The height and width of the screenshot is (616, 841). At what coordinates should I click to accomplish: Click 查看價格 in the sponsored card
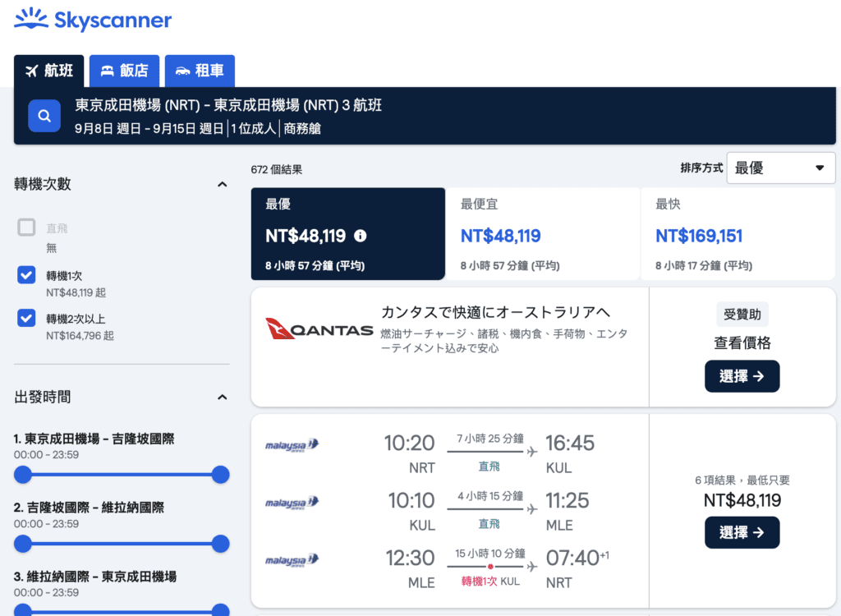(742, 342)
